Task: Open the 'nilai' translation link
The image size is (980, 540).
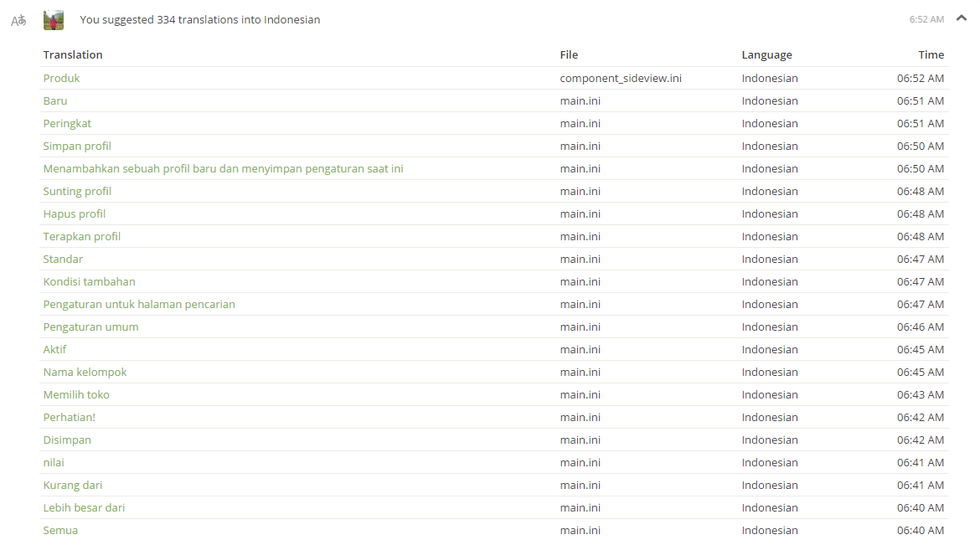Action: coord(53,462)
